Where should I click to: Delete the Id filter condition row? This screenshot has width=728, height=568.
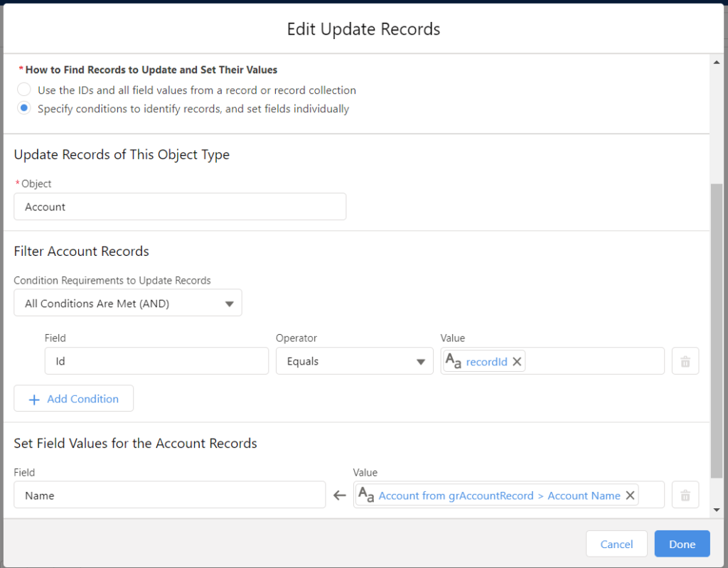click(x=685, y=361)
